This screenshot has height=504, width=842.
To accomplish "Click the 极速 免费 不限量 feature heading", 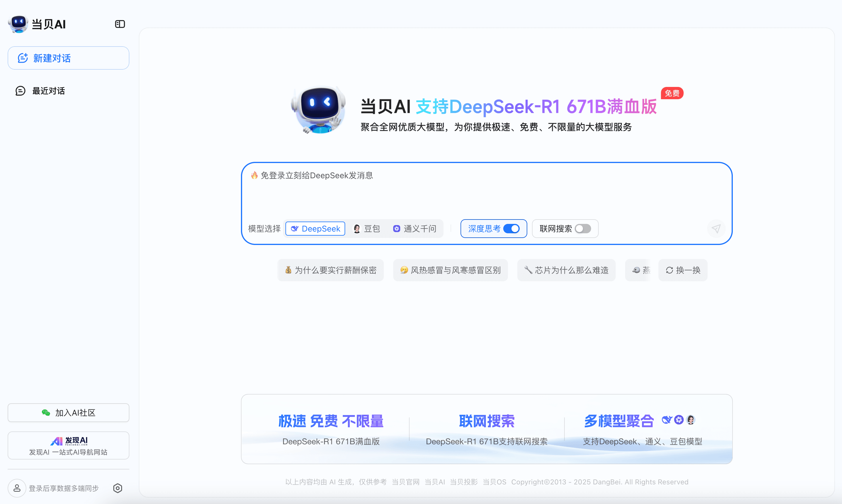I will coord(331,421).
